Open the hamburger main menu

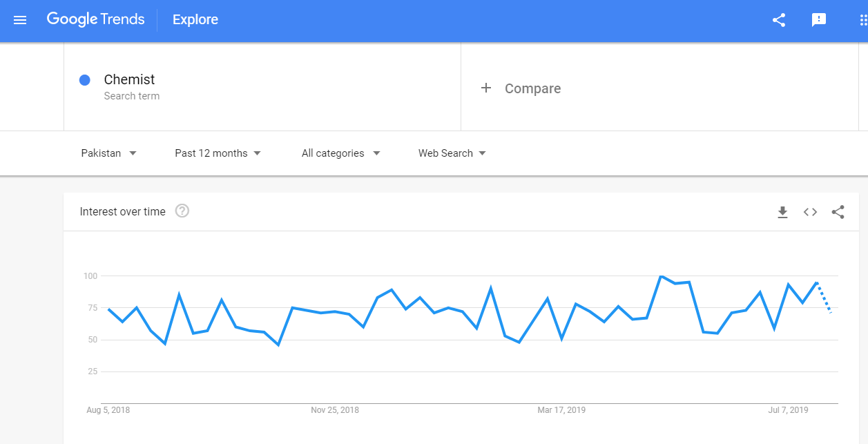(20, 20)
